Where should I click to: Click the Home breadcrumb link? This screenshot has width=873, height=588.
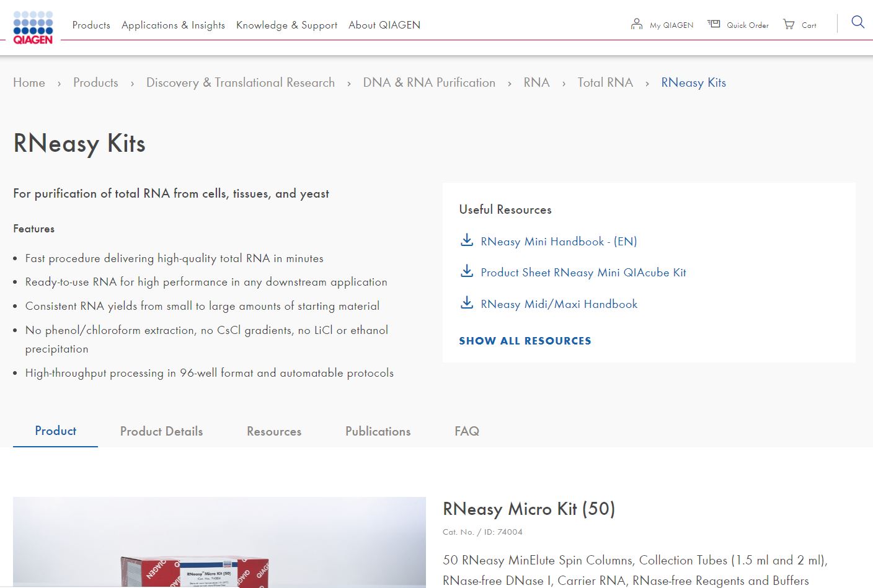click(x=29, y=82)
